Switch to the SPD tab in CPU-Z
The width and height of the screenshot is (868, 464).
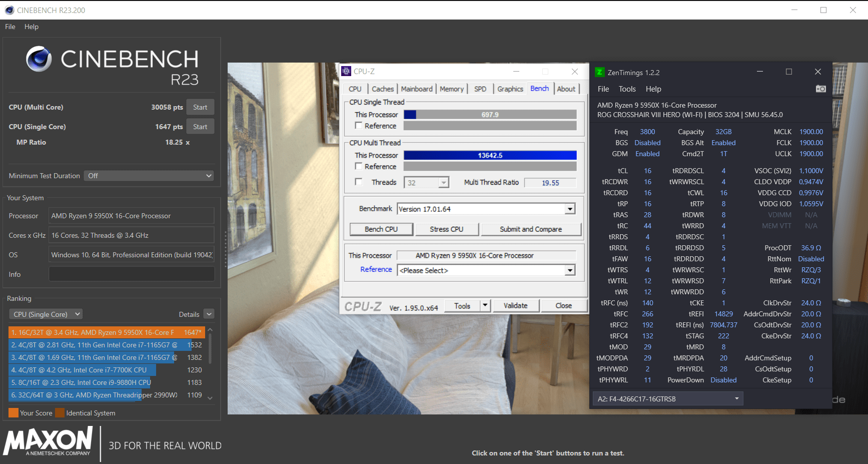click(x=480, y=89)
